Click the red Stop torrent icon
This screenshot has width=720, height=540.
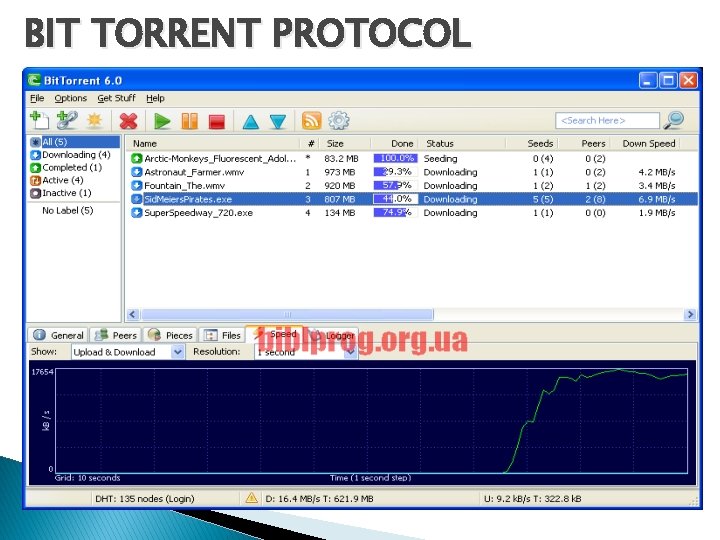[x=217, y=122]
